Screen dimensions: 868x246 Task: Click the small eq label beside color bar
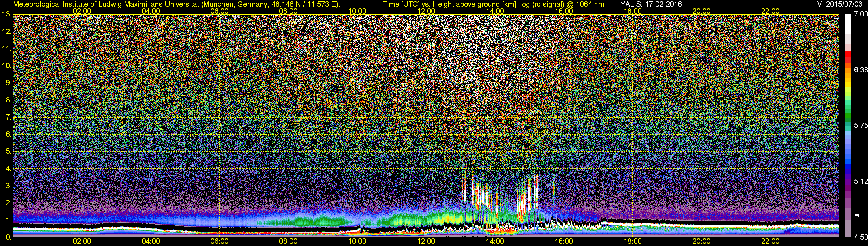point(857,215)
